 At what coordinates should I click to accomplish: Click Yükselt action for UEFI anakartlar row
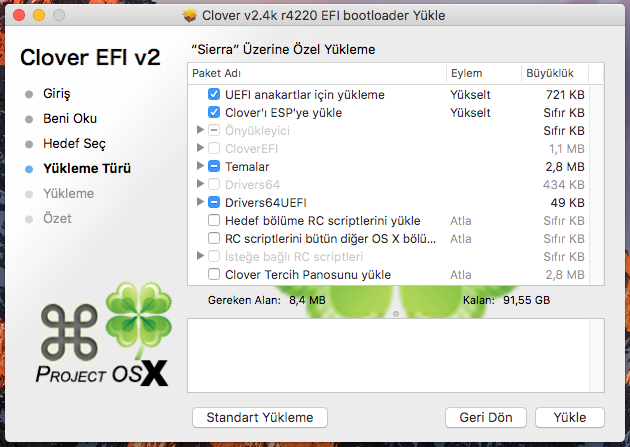pos(470,95)
